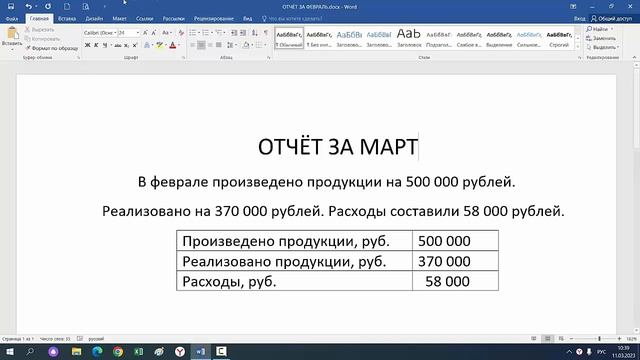Copy the selection with Копировать
This screenshot has width=640, height=360.
click(42, 39)
